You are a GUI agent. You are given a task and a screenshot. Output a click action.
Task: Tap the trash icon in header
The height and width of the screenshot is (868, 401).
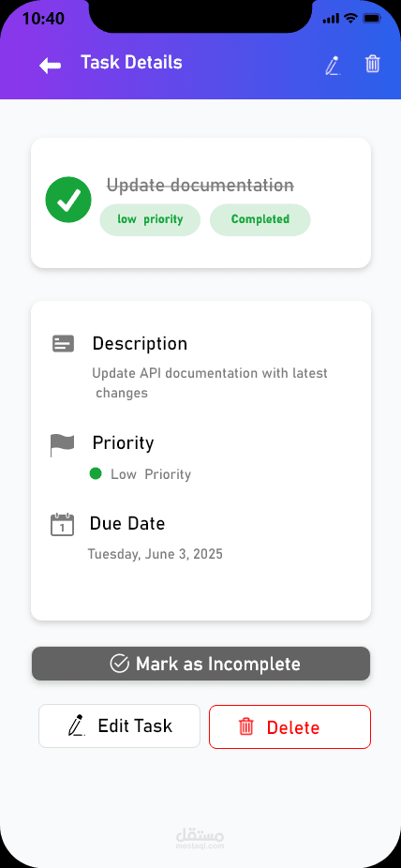coord(373,64)
